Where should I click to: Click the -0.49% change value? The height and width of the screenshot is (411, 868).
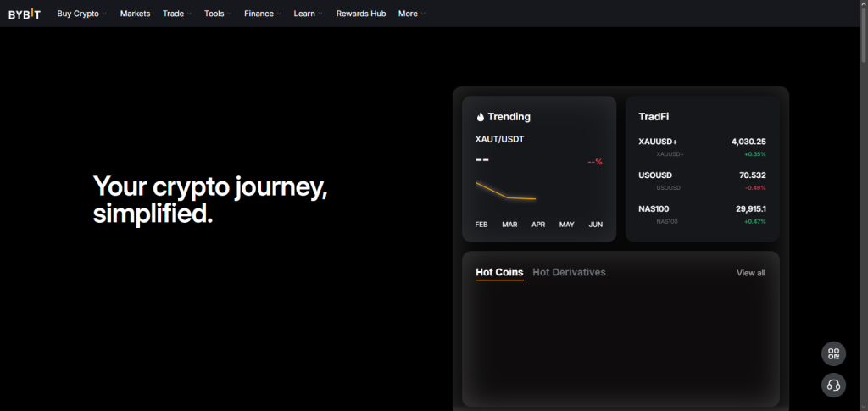[755, 188]
